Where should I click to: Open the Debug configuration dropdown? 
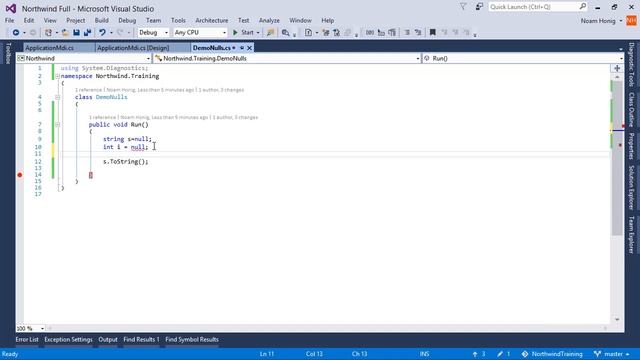(x=153, y=33)
